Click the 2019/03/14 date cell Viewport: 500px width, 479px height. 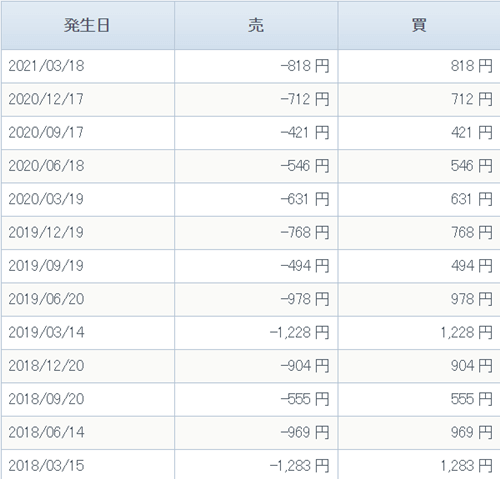click(x=46, y=332)
